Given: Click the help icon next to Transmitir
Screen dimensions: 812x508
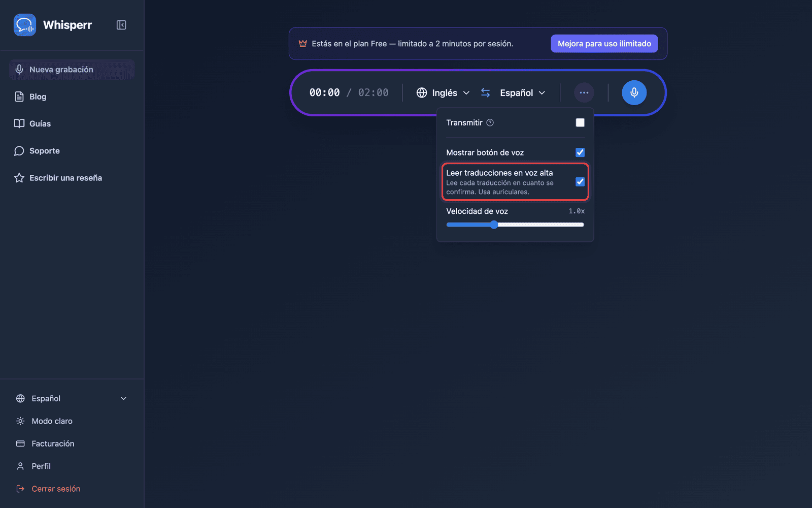Looking at the screenshot, I should [490, 122].
